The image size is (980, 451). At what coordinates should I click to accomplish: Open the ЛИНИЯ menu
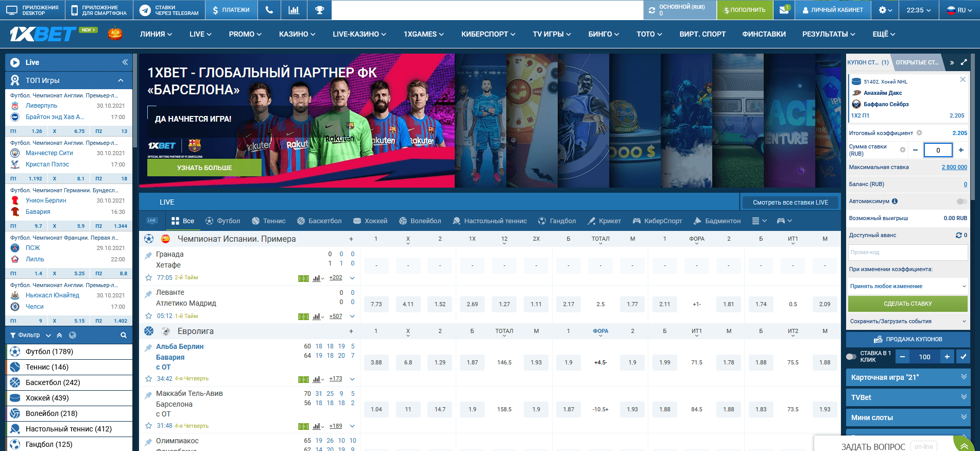(156, 34)
